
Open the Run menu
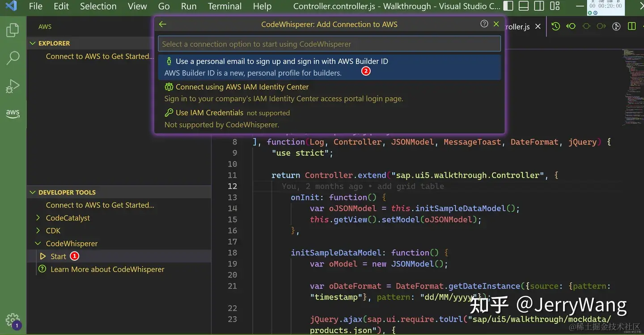coord(189,6)
